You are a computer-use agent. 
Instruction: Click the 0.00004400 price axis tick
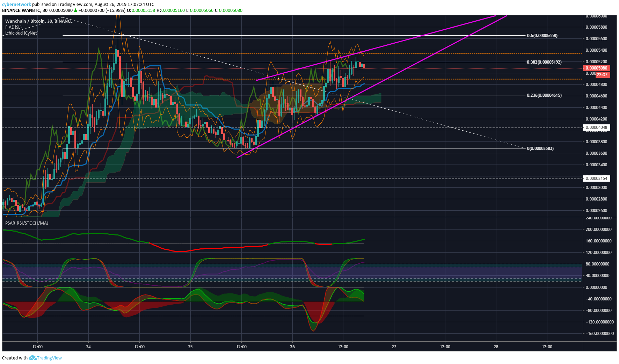(596, 108)
